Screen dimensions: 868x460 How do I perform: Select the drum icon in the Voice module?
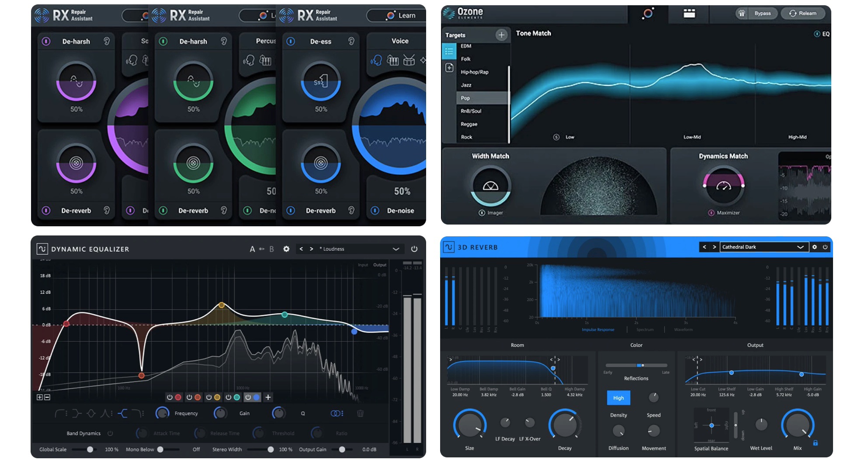[408, 61]
